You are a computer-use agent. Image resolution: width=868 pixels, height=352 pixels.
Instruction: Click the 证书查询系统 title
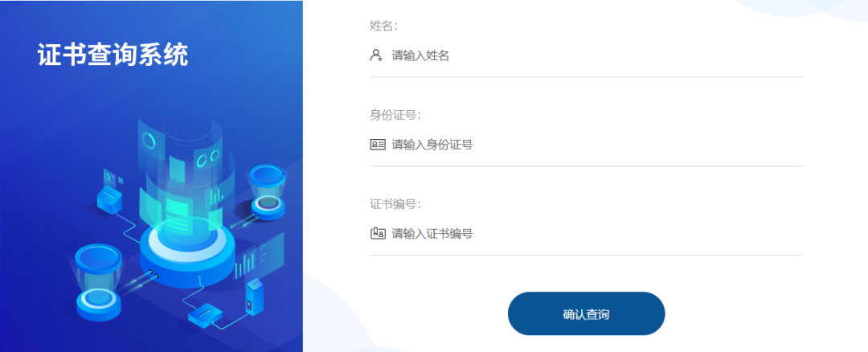coord(113,55)
